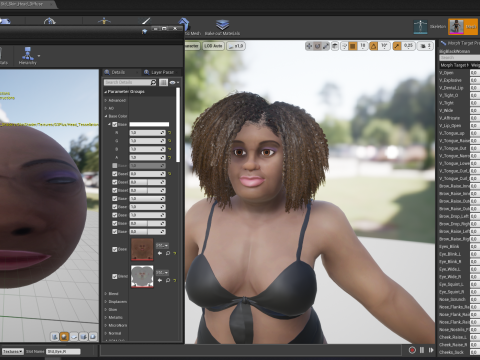The width and height of the screenshot is (480, 360).
Task: Click the pause button in the timeline bar
Action: (x=422, y=350)
